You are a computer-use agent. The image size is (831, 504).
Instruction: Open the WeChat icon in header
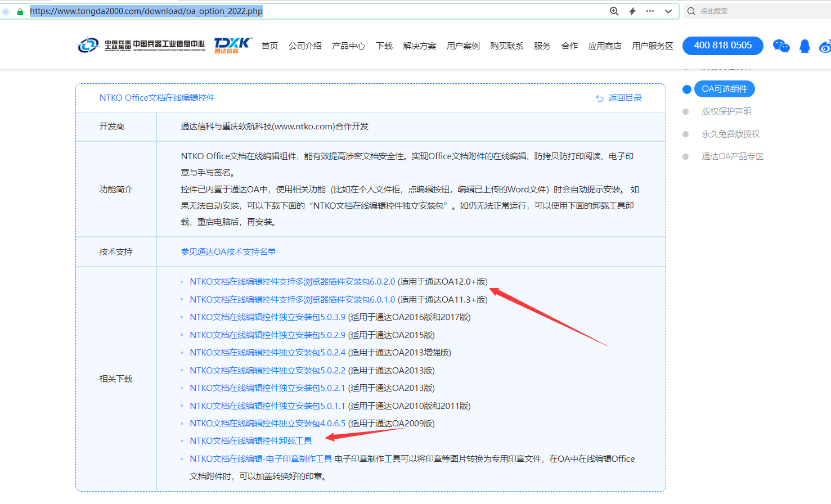(x=781, y=46)
